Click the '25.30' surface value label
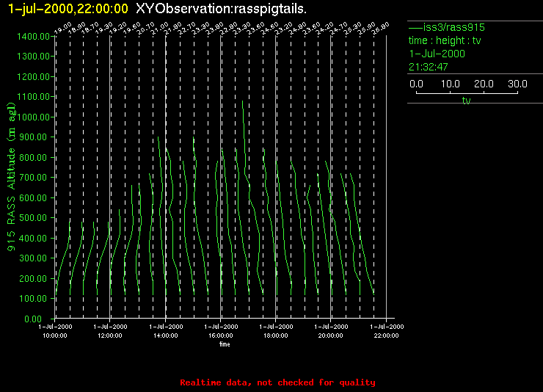Viewport: 543px width, 392px height. point(352,28)
